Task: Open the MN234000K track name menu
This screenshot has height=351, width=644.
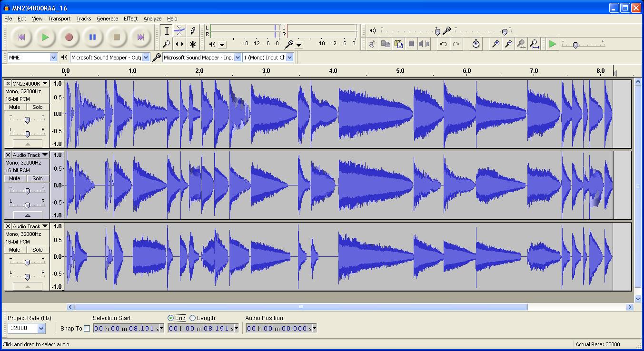Action: tap(30, 83)
